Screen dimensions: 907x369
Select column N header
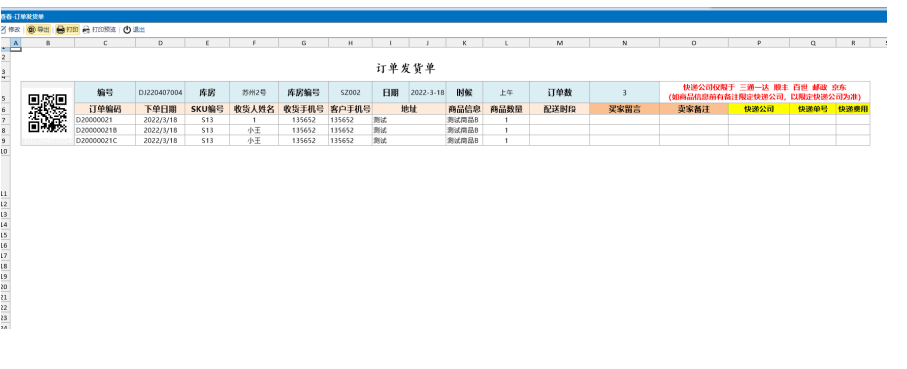pos(625,43)
